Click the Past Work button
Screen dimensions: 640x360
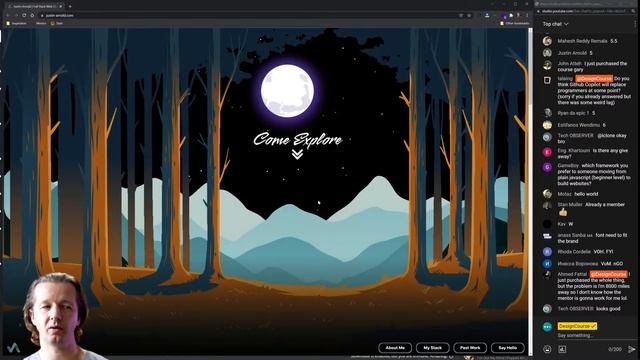[470, 348]
